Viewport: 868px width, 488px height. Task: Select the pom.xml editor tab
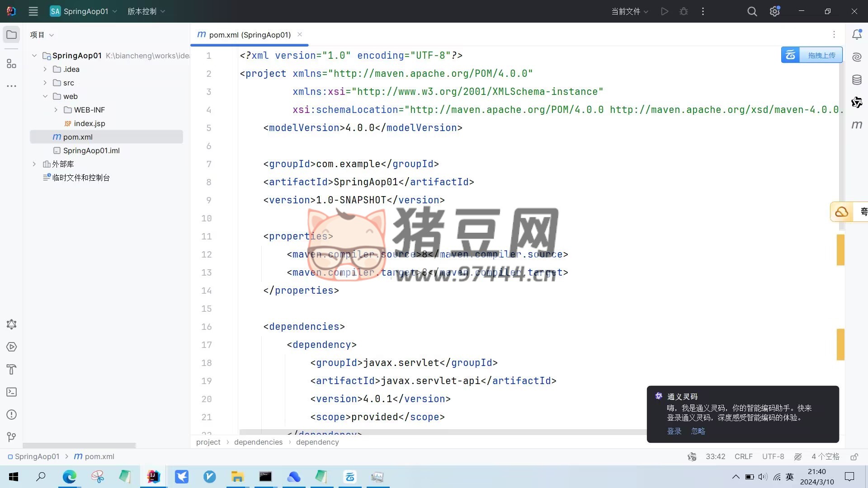[249, 35]
